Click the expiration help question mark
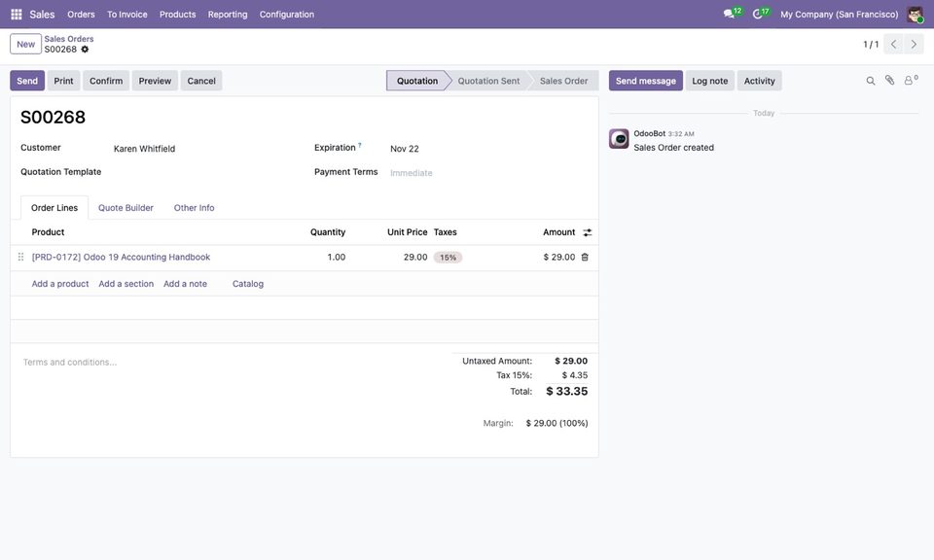 click(360, 145)
